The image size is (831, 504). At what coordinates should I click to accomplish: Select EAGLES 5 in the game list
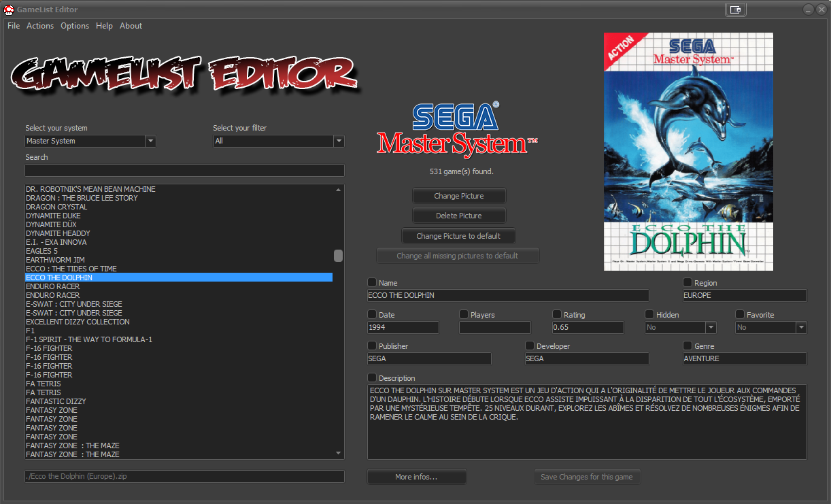(x=179, y=251)
